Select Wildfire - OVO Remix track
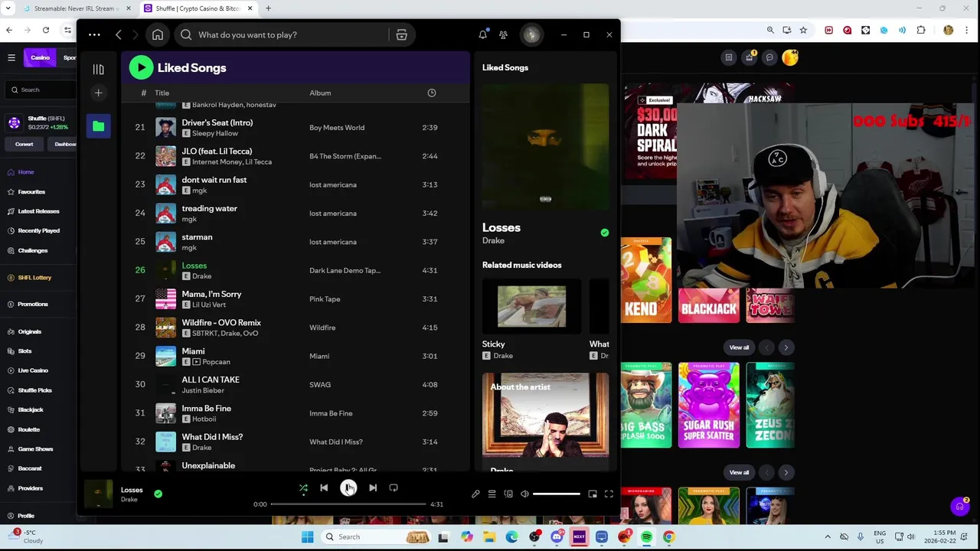The height and width of the screenshot is (551, 980). [x=295, y=328]
